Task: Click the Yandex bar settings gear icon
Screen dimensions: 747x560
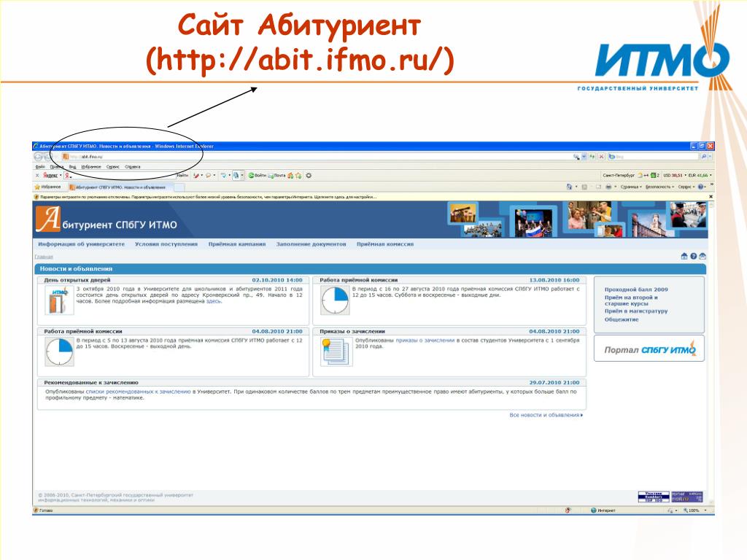Action: pyautogui.click(x=309, y=176)
